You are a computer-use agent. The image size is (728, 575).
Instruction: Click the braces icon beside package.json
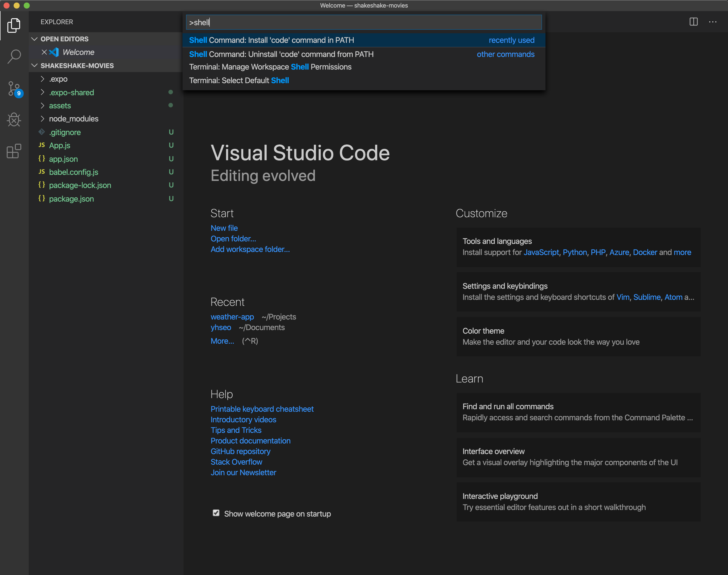[x=42, y=198]
